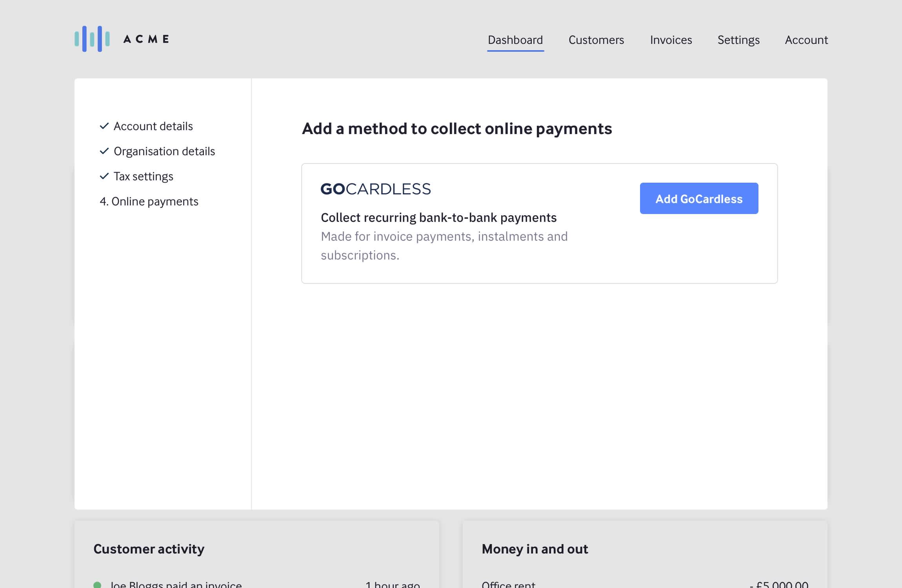
Task: Click the Money in and out heading
Action: point(535,549)
